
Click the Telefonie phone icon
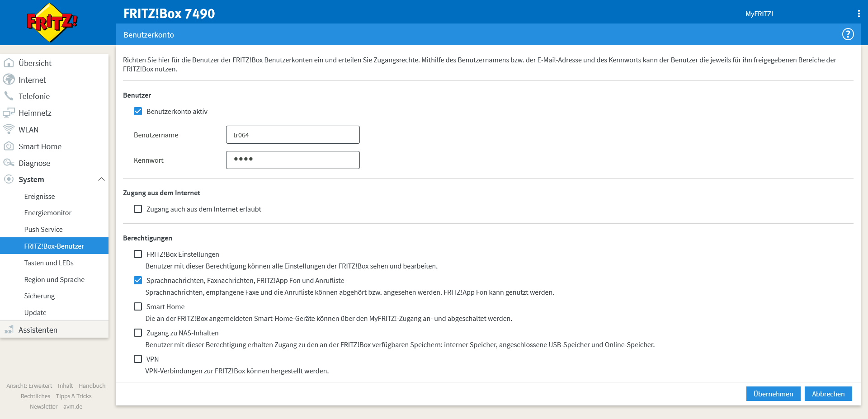click(9, 96)
